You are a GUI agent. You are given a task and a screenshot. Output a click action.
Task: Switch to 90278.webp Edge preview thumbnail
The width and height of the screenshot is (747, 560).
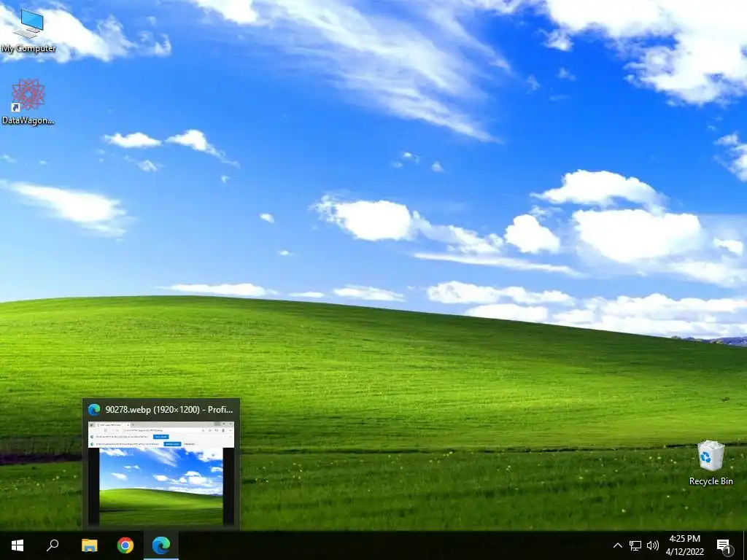(161, 473)
